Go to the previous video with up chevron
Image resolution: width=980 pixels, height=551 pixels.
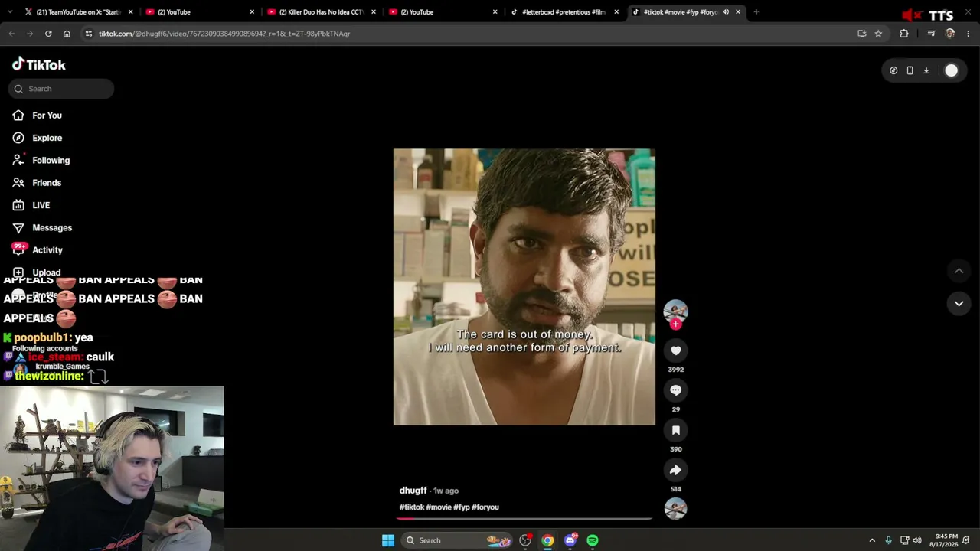959,271
